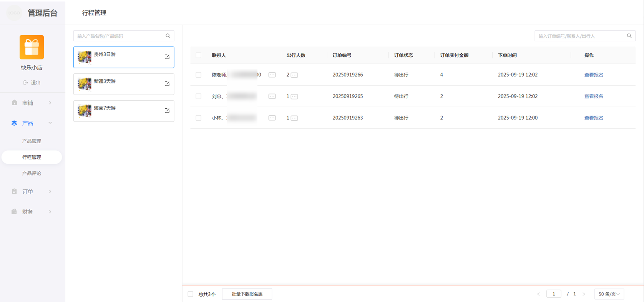Open 产品管理 in the sidebar

click(32, 141)
